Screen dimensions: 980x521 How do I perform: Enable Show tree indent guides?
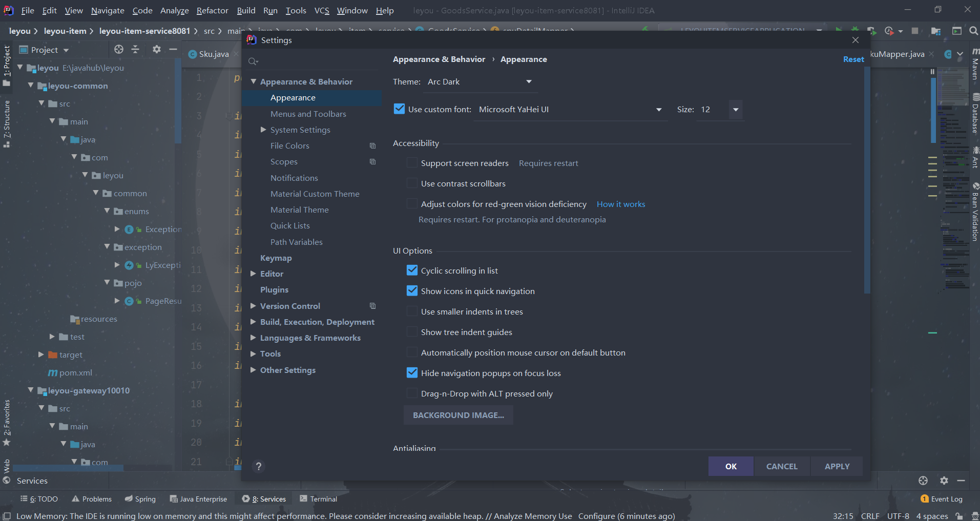(412, 332)
